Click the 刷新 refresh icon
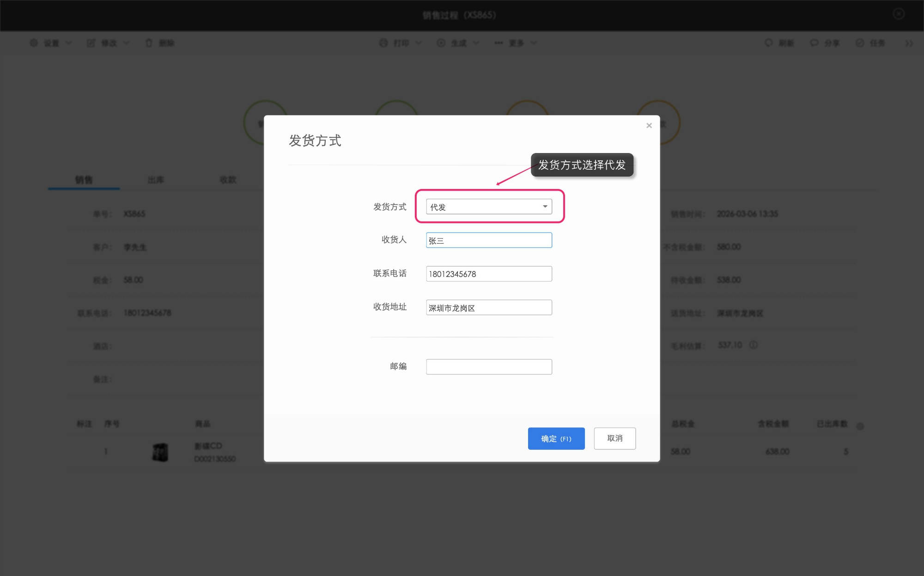The height and width of the screenshot is (576, 924). pos(768,43)
